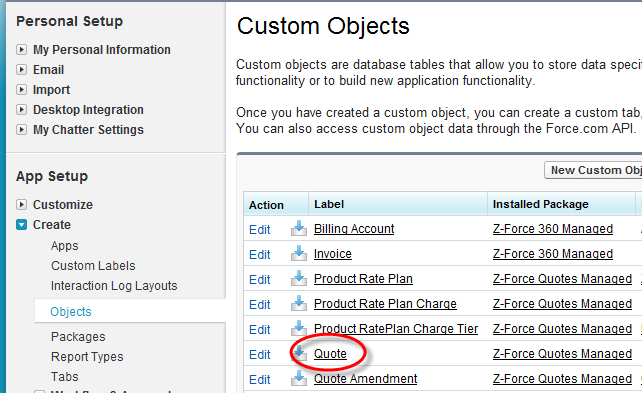Viewport: 642px width, 393px height.
Task: Click the download icon beside Quote Amendment
Action: [x=299, y=378]
